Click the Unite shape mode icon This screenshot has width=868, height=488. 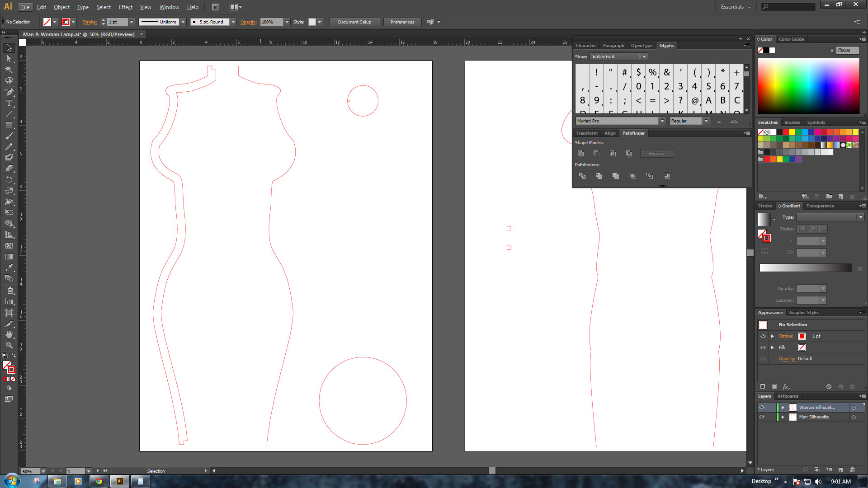coord(581,154)
